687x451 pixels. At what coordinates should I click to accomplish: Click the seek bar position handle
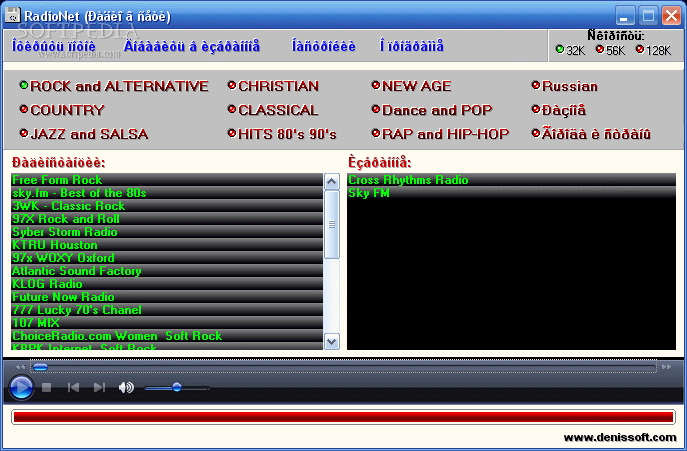[40, 367]
